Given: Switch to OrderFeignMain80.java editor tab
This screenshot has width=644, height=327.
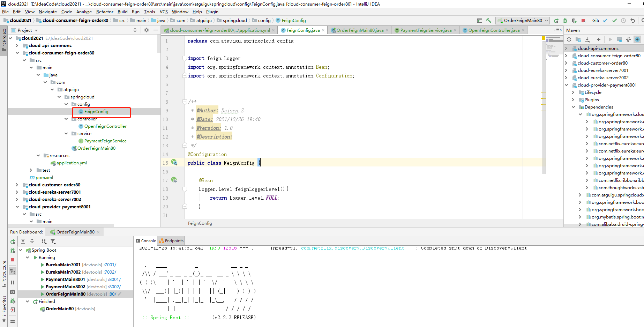Looking at the screenshot, I should 359,30.
